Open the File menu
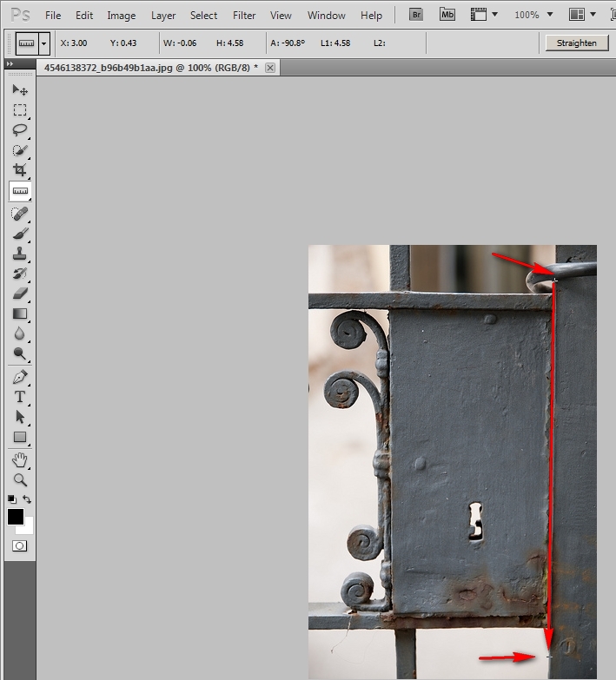Screen dimensions: 616x680 [x=53, y=15]
